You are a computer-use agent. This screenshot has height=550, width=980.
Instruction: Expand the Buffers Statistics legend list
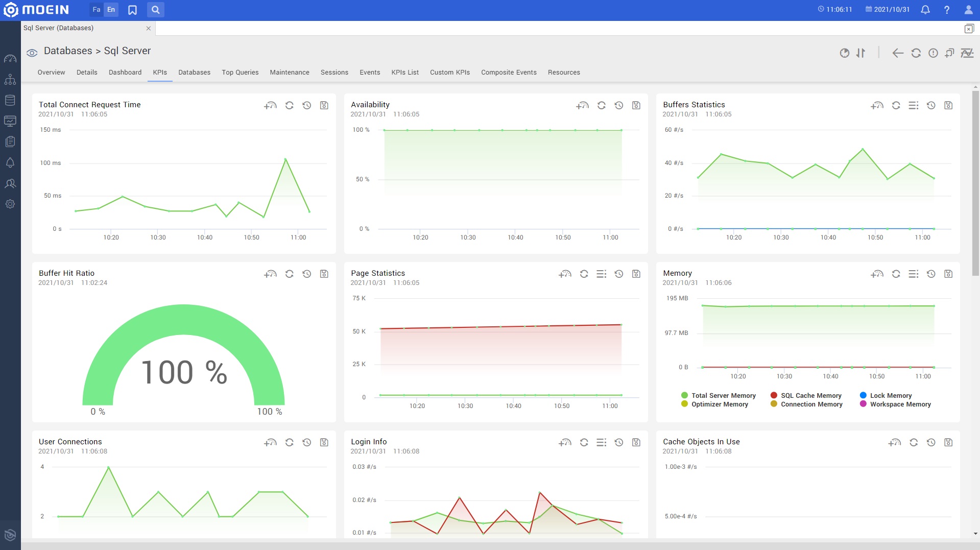[913, 105]
